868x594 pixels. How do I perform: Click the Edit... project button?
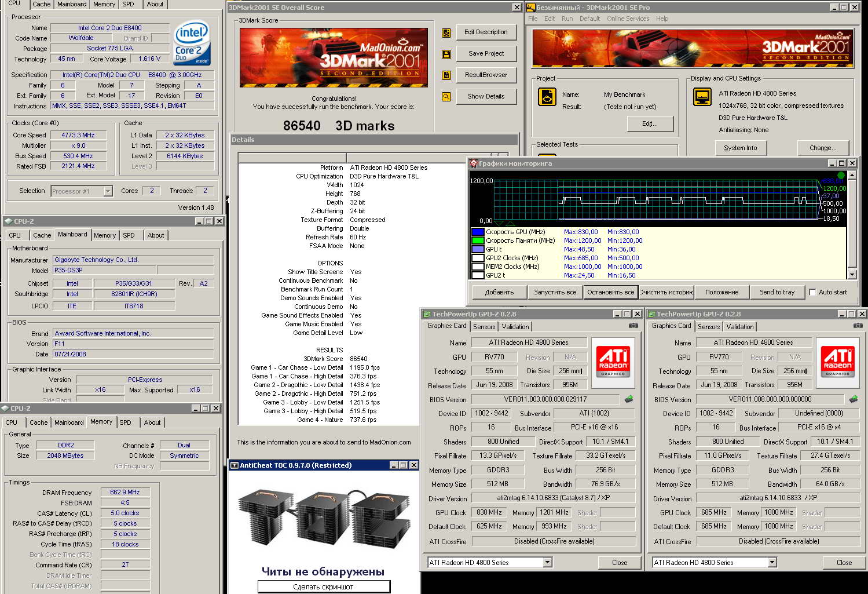pos(650,123)
